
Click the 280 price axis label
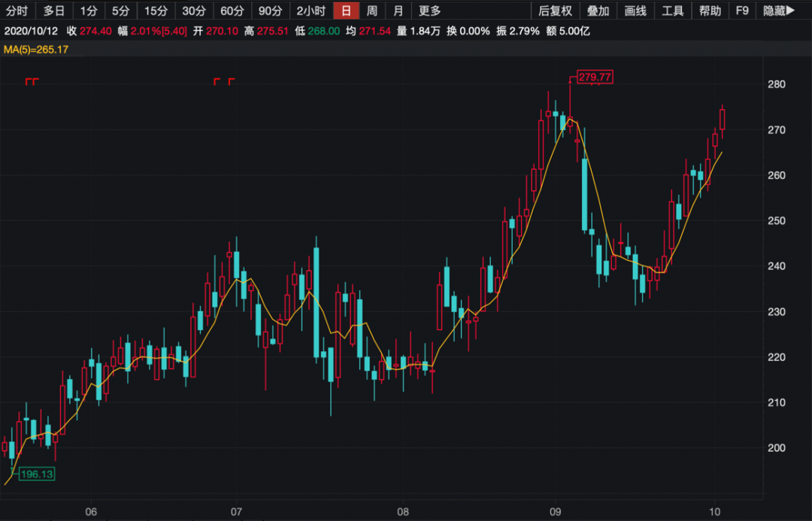[776, 84]
